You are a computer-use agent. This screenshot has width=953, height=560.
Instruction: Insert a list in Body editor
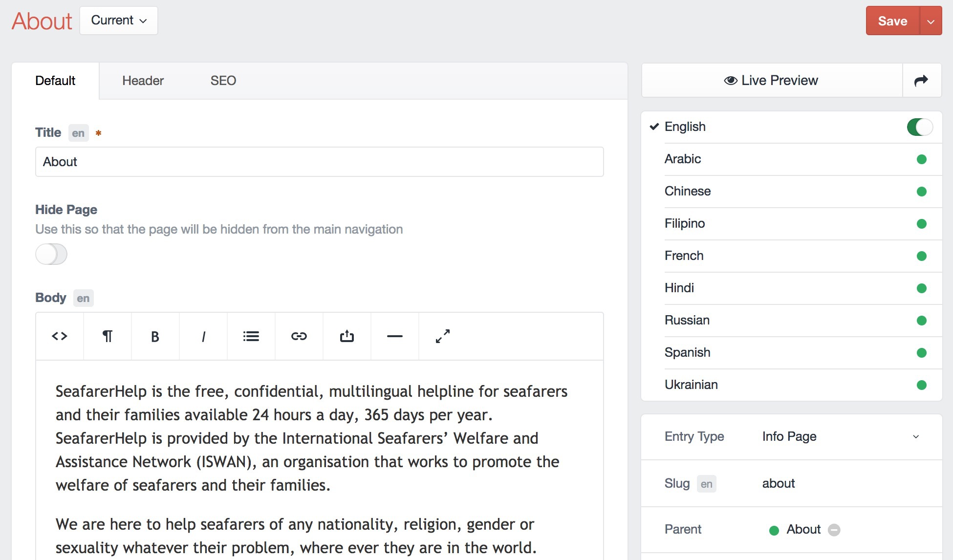pyautogui.click(x=251, y=336)
